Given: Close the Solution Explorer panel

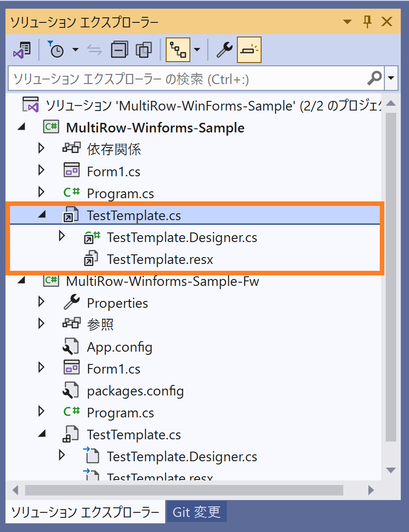Looking at the screenshot, I should 387,22.
